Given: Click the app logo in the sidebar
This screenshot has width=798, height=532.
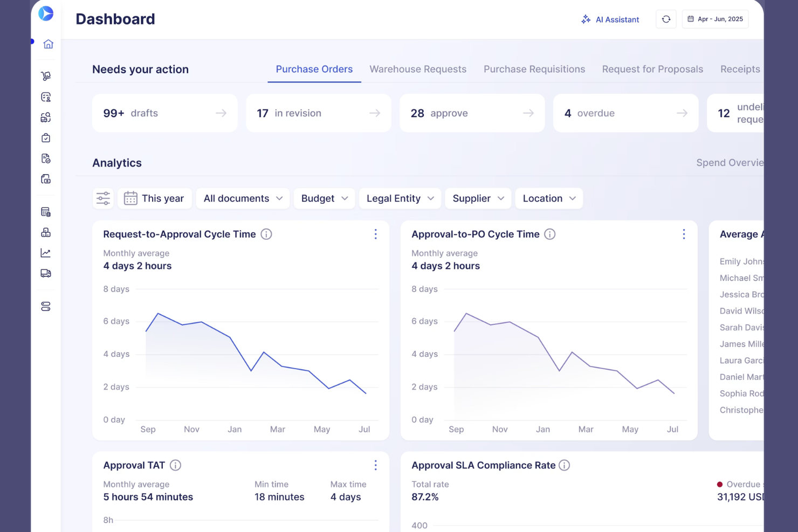Looking at the screenshot, I should pos(46,13).
